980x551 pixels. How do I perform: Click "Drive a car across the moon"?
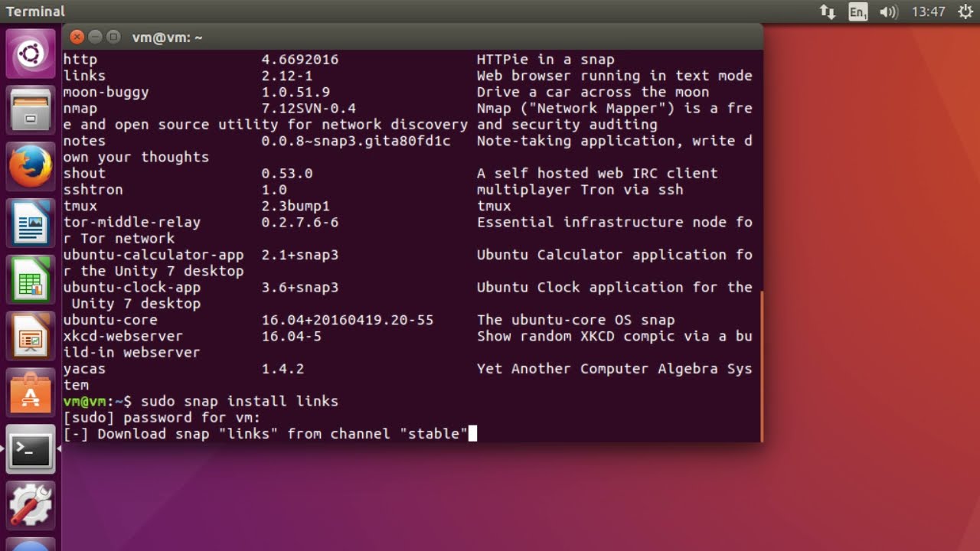[x=593, y=92]
